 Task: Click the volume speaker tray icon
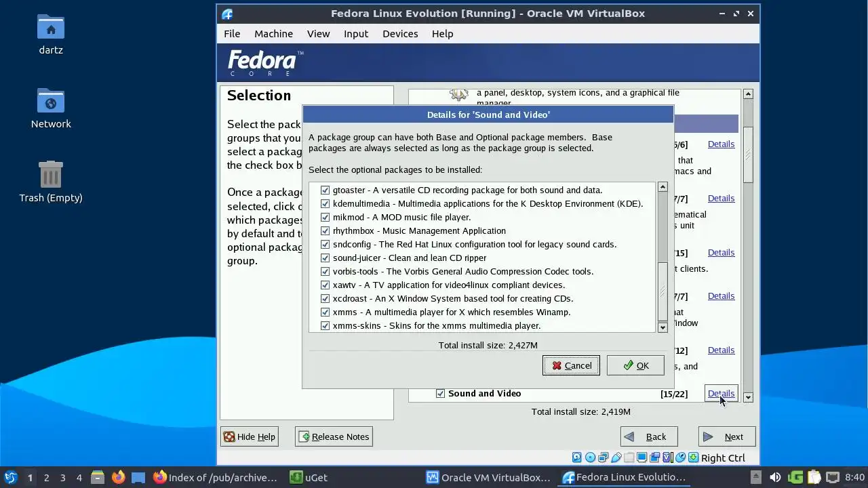coord(775,477)
